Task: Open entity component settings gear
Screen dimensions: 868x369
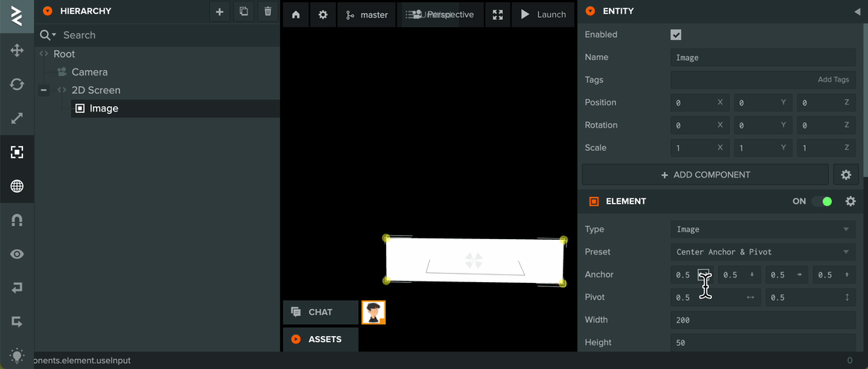Action: tap(846, 175)
